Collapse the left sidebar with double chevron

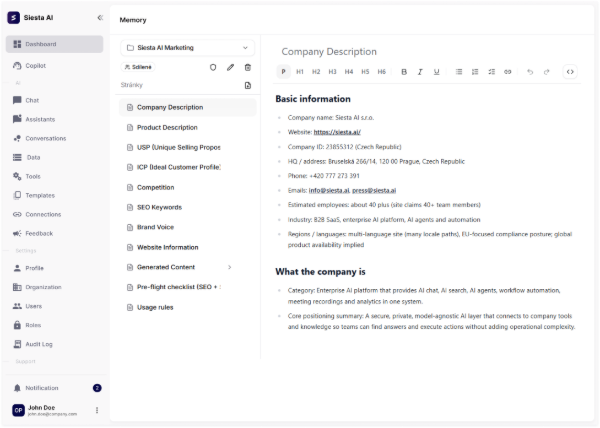[99, 17]
